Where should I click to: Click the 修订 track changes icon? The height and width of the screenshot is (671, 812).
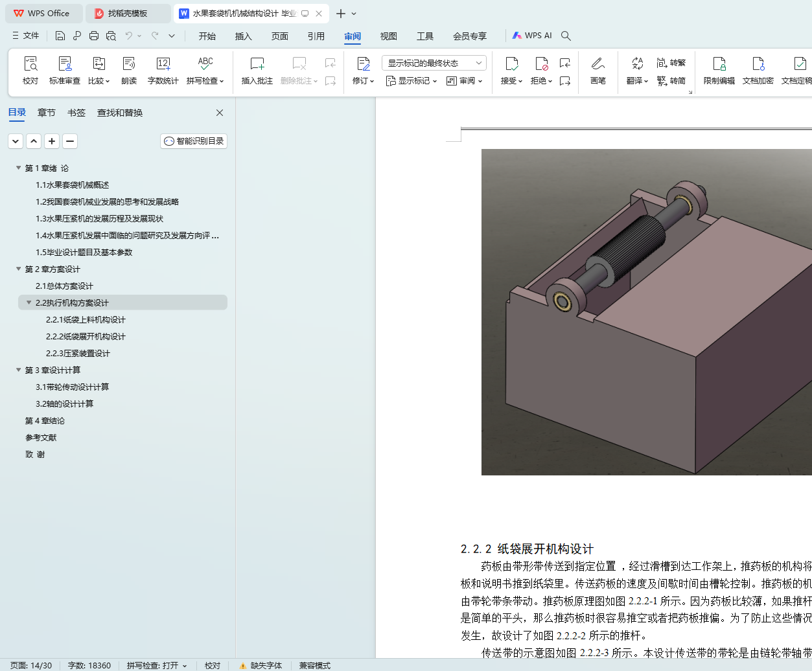click(364, 63)
